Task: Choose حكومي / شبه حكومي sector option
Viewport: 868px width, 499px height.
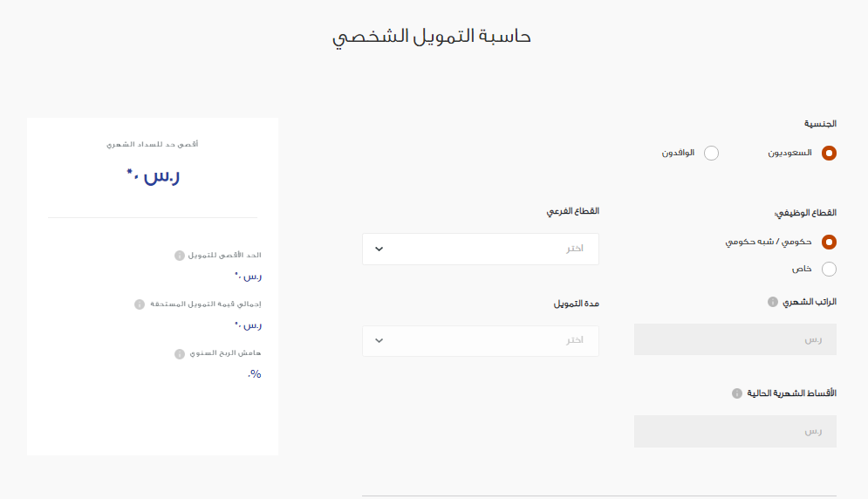Action: (x=829, y=242)
